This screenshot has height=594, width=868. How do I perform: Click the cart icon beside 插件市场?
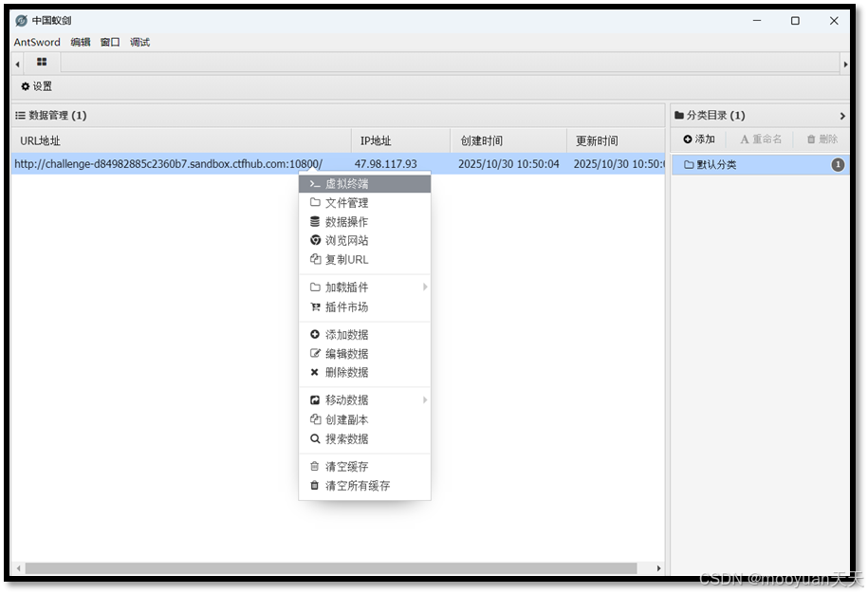click(x=315, y=306)
